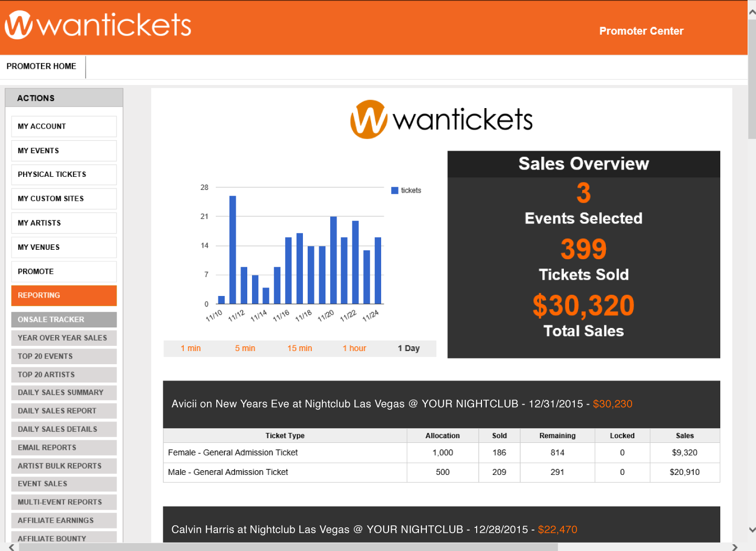
Task: Open the Promoter Center link
Action: [x=641, y=31]
